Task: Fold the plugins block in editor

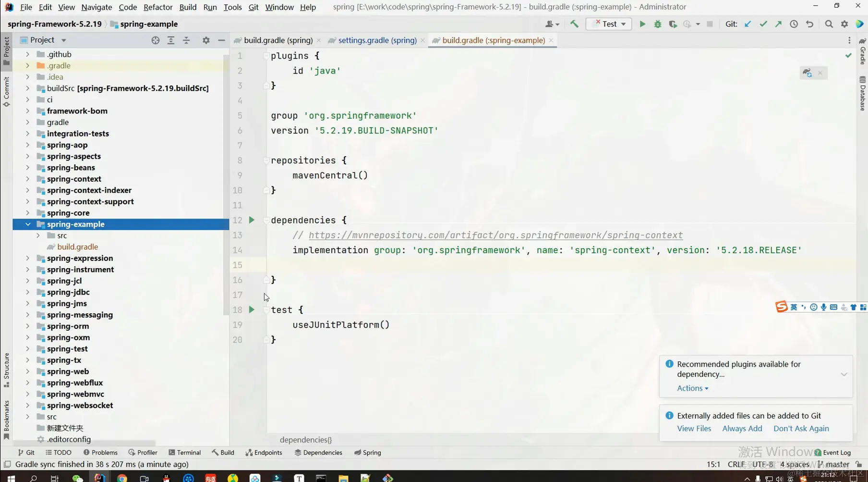Action: (266, 56)
